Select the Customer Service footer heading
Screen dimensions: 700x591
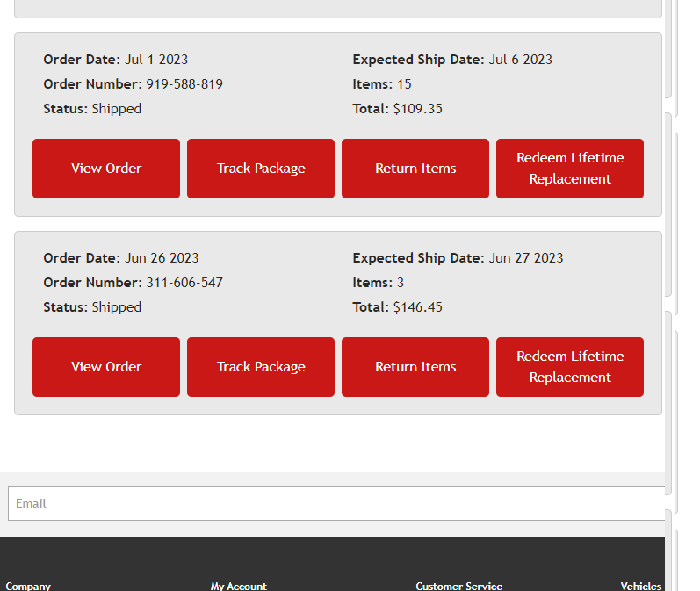point(459,586)
